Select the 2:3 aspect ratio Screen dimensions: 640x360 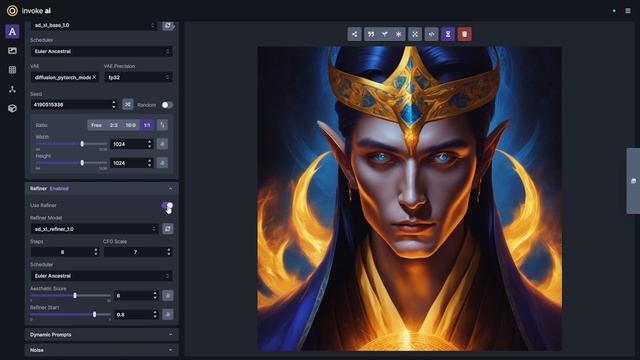tap(113, 125)
